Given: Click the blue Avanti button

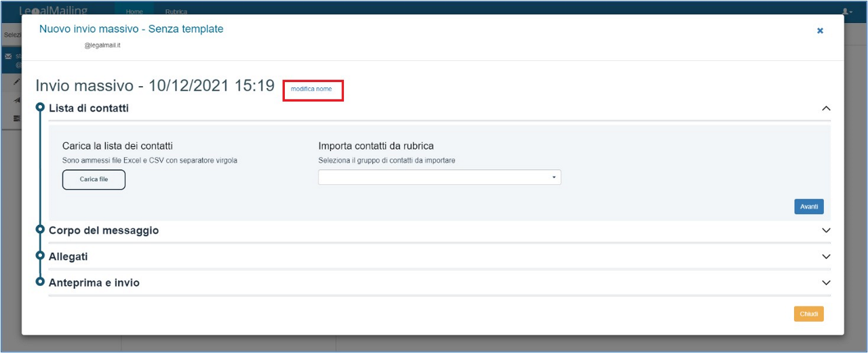Looking at the screenshot, I should [x=808, y=207].
